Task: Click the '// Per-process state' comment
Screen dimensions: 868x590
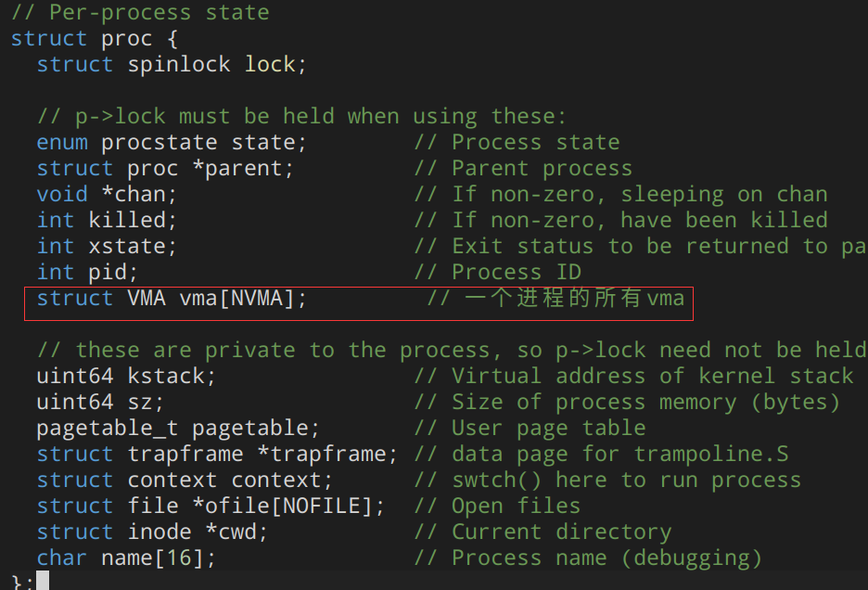Action: 140,13
